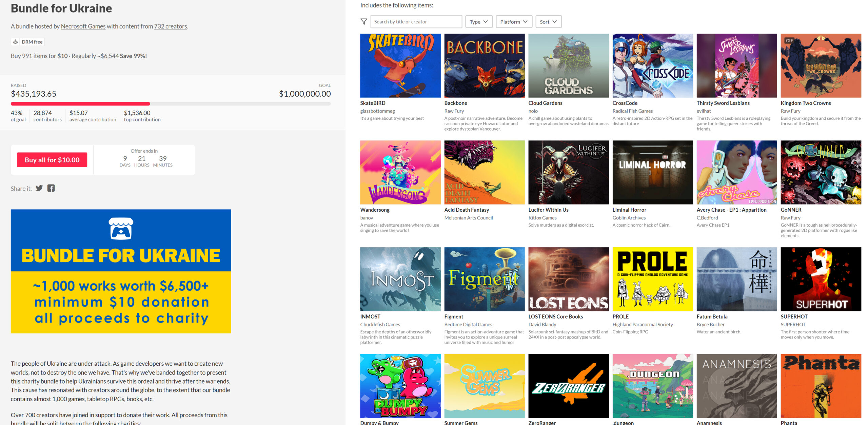Open creator evilhat's page

point(704,111)
